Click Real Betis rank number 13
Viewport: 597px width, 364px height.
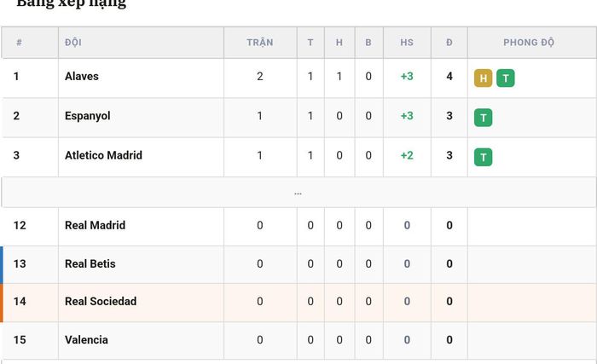pos(20,264)
